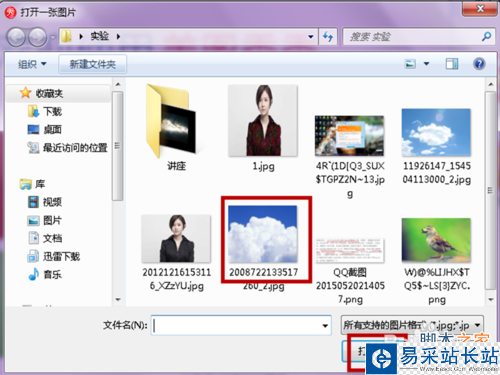Click the navigation pane scrollbar thumb

(x=117, y=146)
